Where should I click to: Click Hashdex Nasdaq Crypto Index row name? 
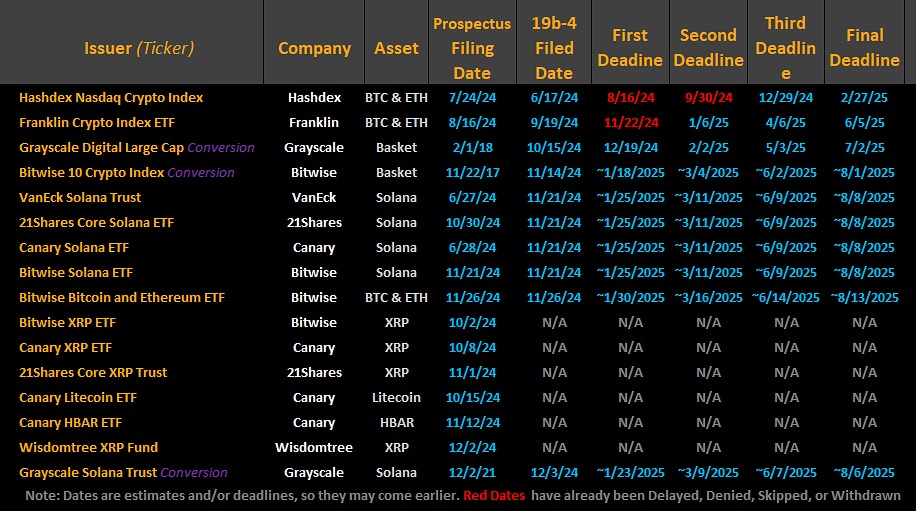pos(111,98)
